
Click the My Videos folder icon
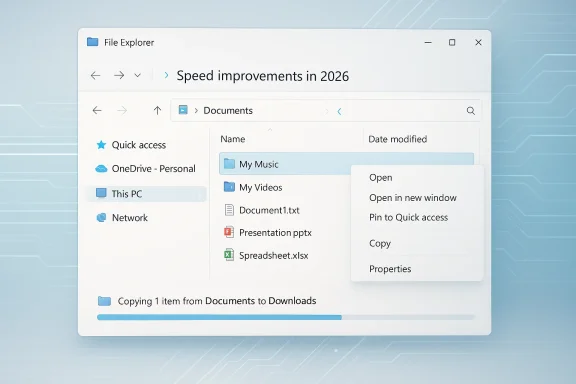pyautogui.click(x=229, y=187)
